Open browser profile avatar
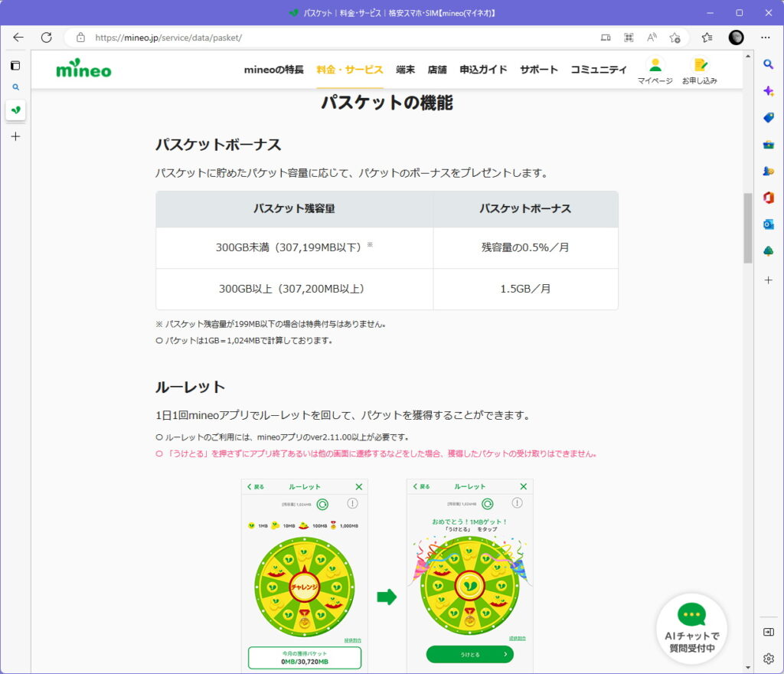This screenshot has width=784, height=674. click(x=736, y=38)
